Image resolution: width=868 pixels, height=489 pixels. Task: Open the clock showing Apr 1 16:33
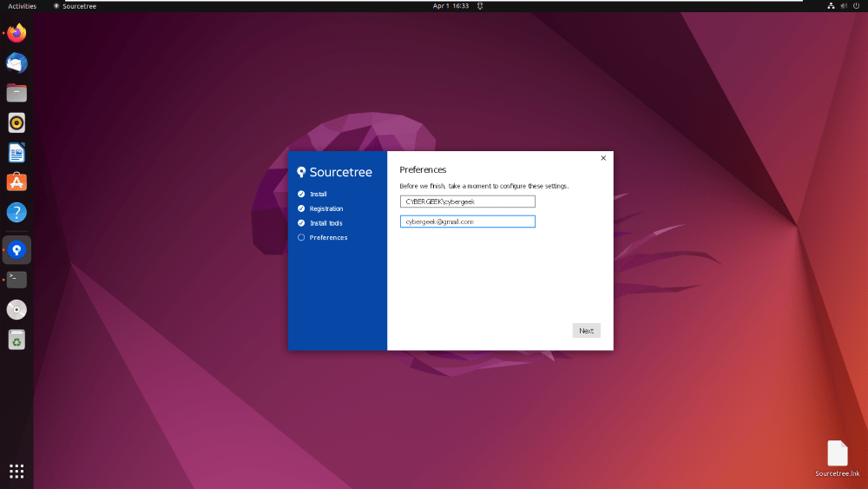pos(450,6)
